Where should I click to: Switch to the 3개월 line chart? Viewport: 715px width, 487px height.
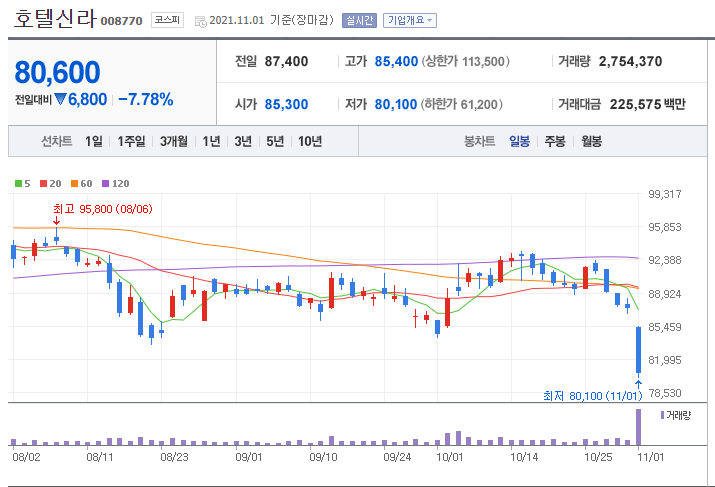click(x=173, y=141)
